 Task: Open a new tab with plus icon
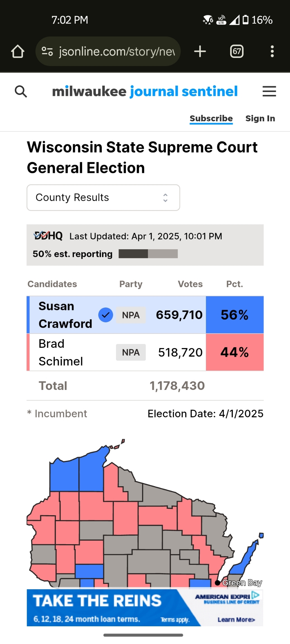[x=200, y=52]
